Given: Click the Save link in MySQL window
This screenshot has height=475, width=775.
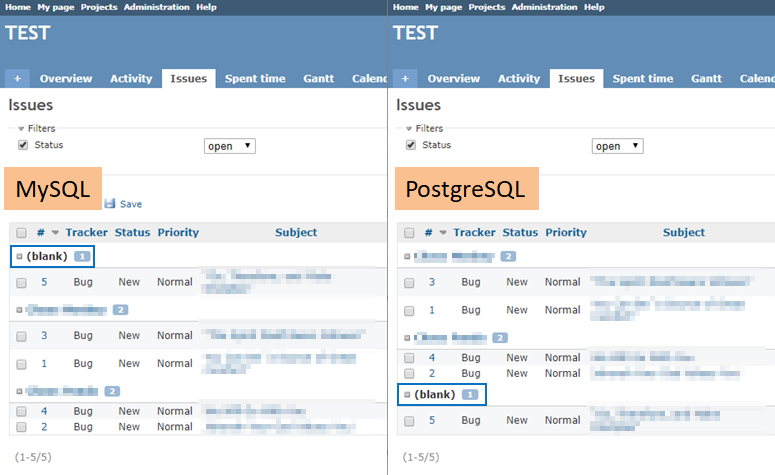Looking at the screenshot, I should 130,204.
